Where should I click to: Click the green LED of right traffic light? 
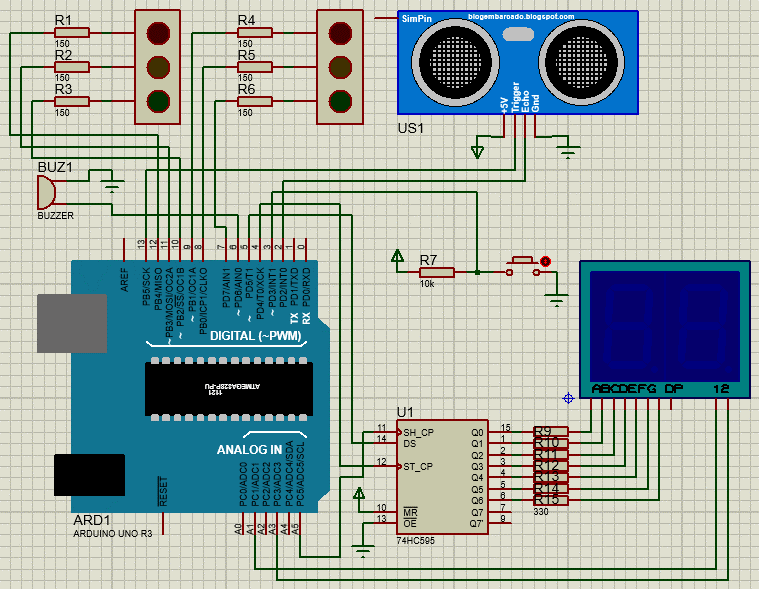click(x=340, y=102)
